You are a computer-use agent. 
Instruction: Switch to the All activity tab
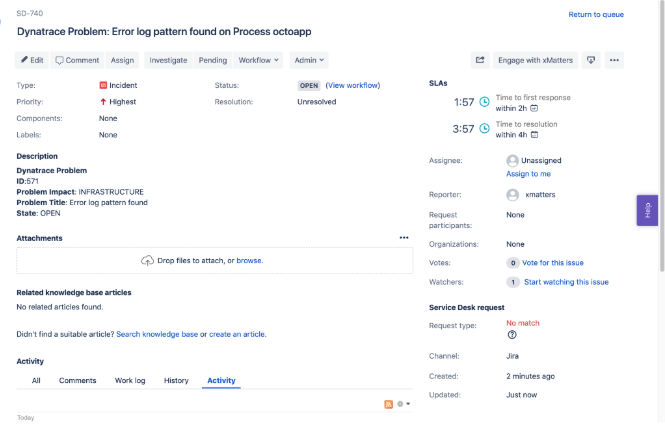click(36, 380)
